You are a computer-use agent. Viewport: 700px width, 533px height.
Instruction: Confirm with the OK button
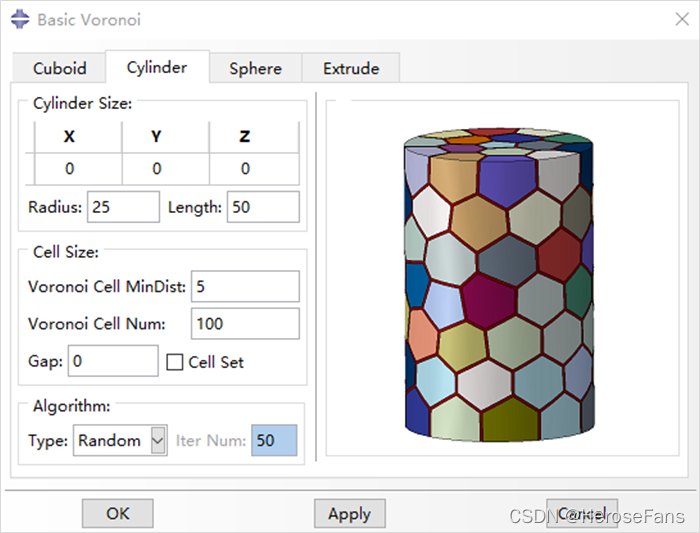[x=118, y=514]
